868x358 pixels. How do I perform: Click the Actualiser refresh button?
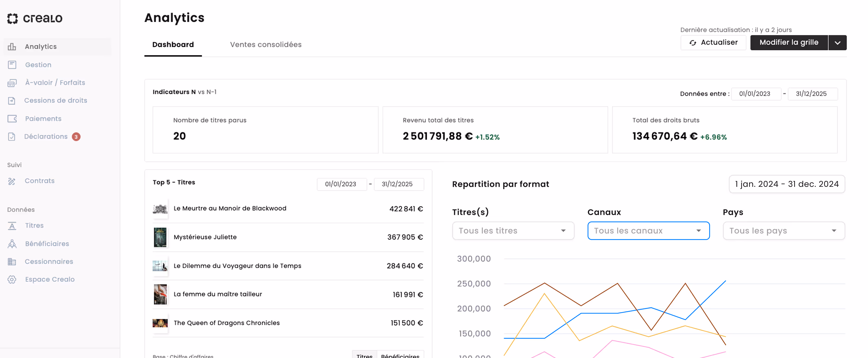[x=713, y=43]
